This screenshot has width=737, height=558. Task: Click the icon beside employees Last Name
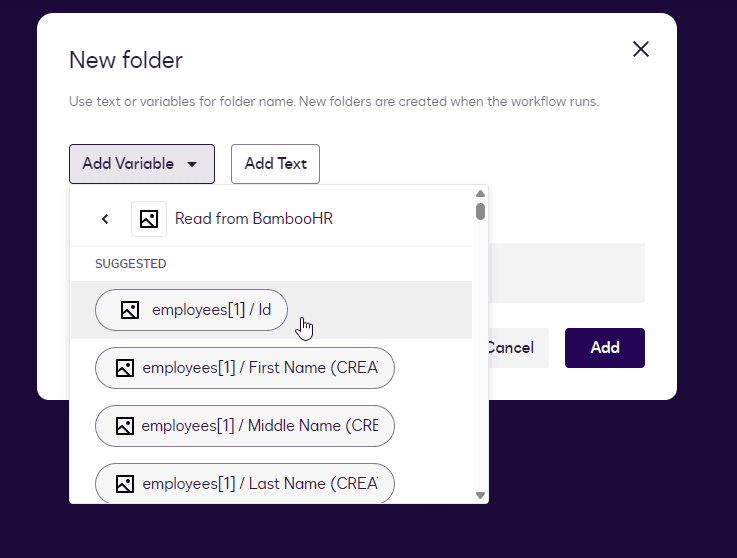point(124,484)
